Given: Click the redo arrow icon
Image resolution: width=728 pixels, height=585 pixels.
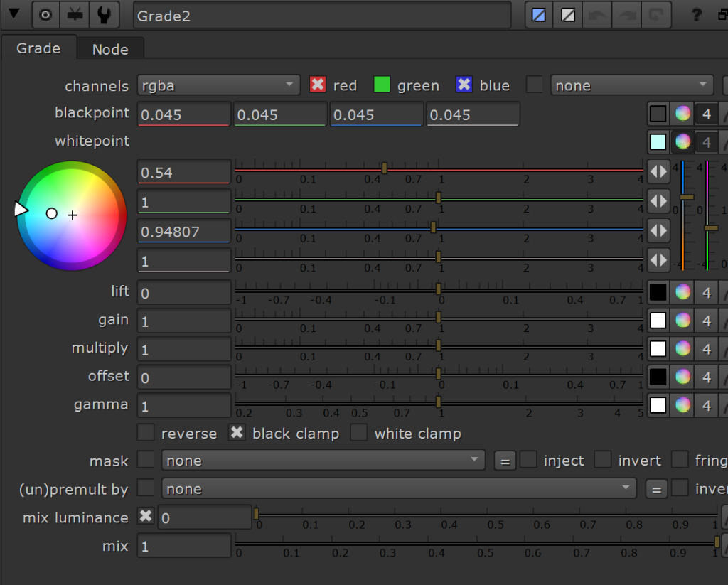Looking at the screenshot, I should pyautogui.click(x=627, y=16).
